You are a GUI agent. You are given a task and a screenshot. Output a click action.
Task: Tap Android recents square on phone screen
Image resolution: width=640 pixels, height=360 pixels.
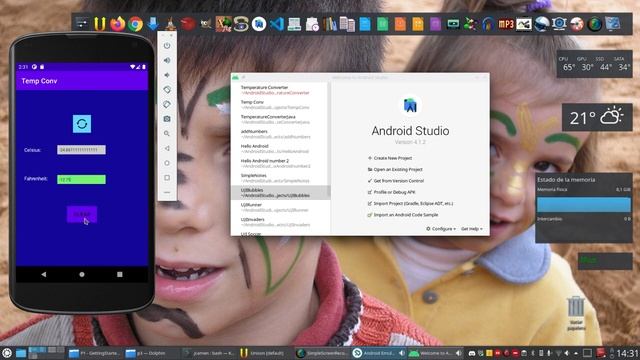(x=120, y=274)
